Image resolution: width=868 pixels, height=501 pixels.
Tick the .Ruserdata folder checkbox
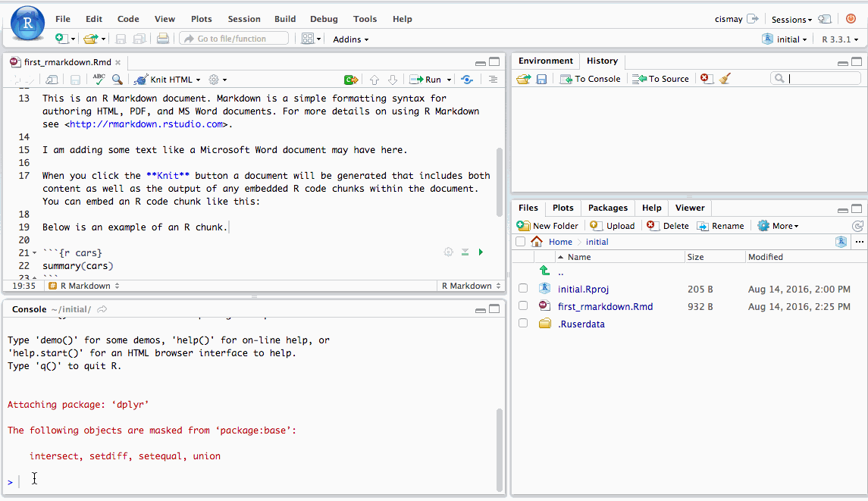522,324
